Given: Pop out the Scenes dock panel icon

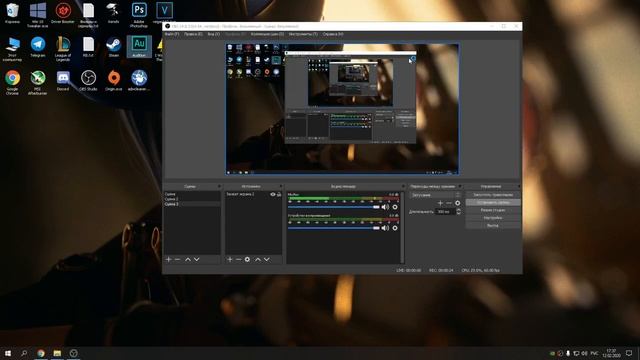Looking at the screenshot, I should (x=219, y=187).
